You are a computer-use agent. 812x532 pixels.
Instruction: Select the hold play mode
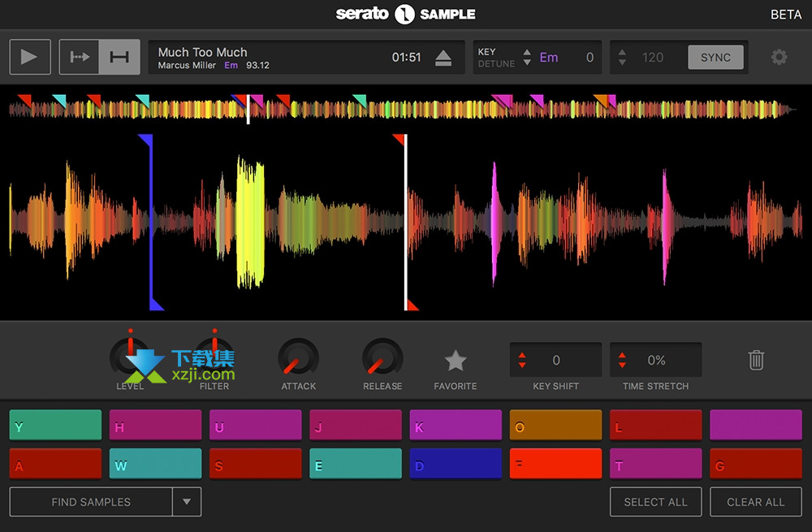tap(119, 57)
